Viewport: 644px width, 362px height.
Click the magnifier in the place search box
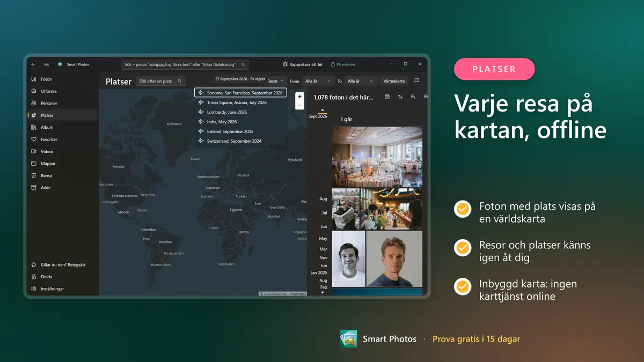pyautogui.click(x=180, y=81)
